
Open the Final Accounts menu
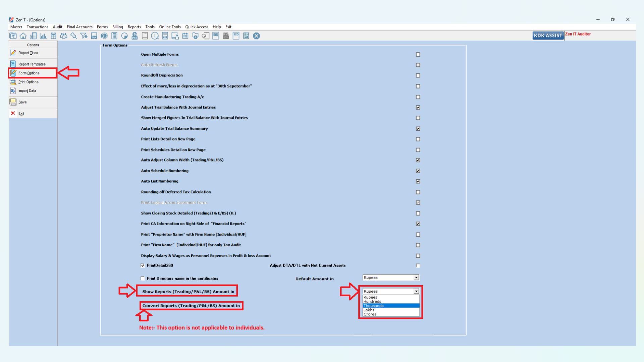[x=79, y=27]
